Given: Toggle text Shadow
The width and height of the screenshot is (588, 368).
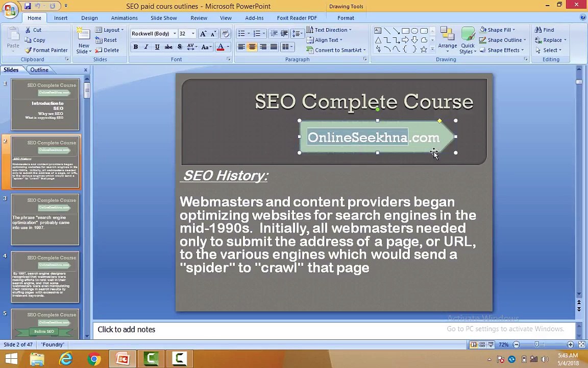Looking at the screenshot, I should point(180,47).
